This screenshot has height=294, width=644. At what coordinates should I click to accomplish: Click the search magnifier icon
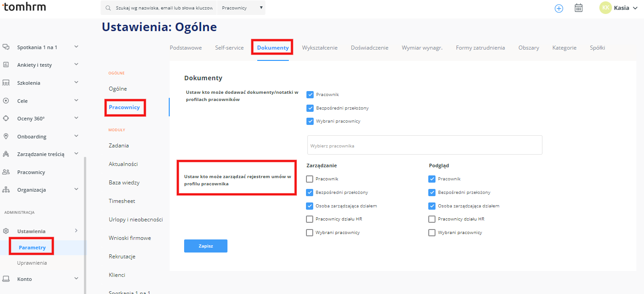pyautogui.click(x=108, y=8)
